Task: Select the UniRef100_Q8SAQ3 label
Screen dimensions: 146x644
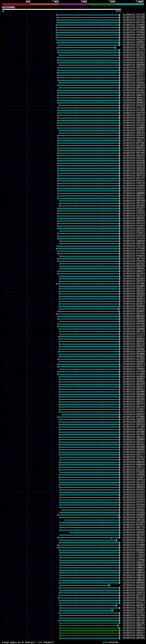Action: click(133, 540)
